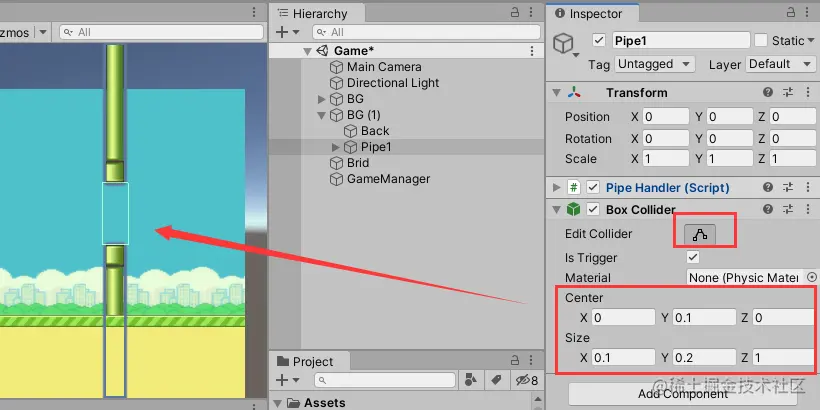Collapse the Assets folder in Project

pos(278,403)
